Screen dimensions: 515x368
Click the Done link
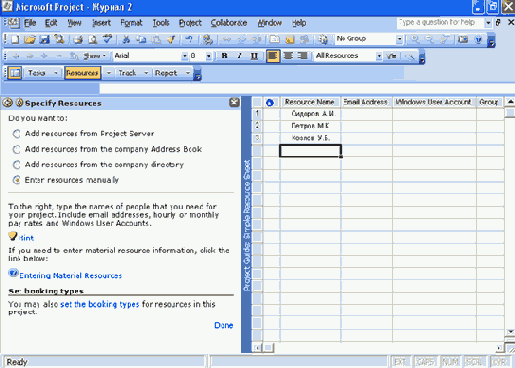(x=224, y=325)
